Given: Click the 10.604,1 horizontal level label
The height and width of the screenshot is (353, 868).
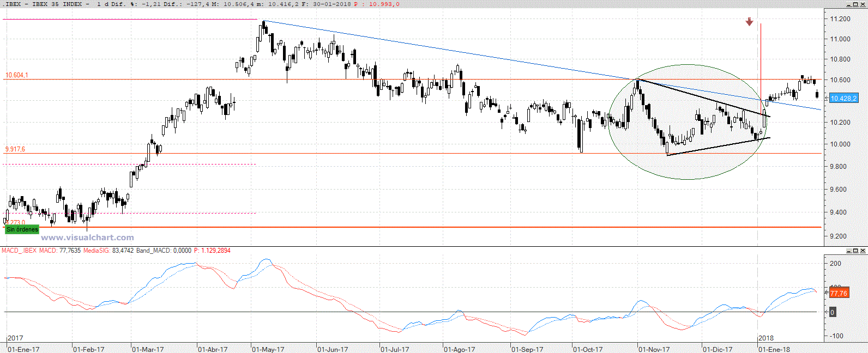Looking at the screenshot, I should pos(17,75).
